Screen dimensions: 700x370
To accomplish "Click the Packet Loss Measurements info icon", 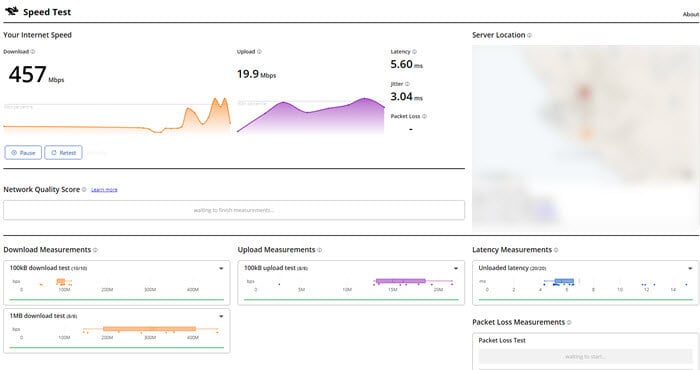I will (569, 322).
